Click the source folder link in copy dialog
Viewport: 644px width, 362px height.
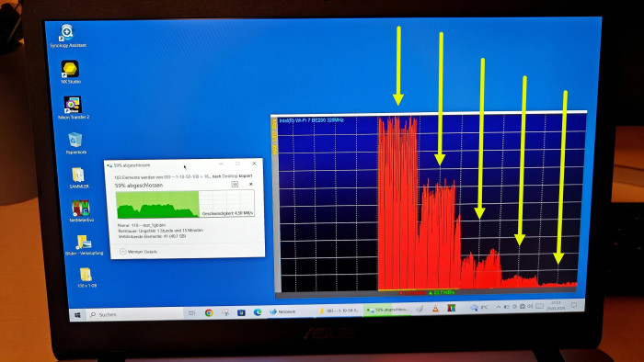pyautogui.click(x=187, y=176)
